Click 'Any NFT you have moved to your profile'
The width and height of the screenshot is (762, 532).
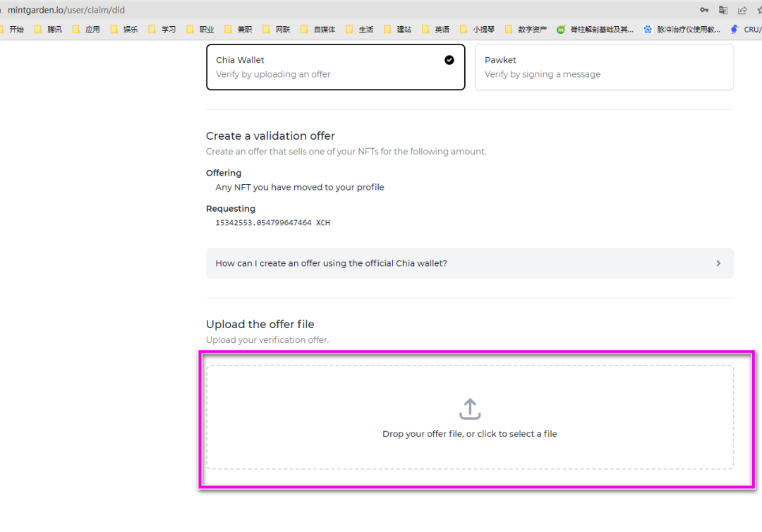tap(300, 187)
